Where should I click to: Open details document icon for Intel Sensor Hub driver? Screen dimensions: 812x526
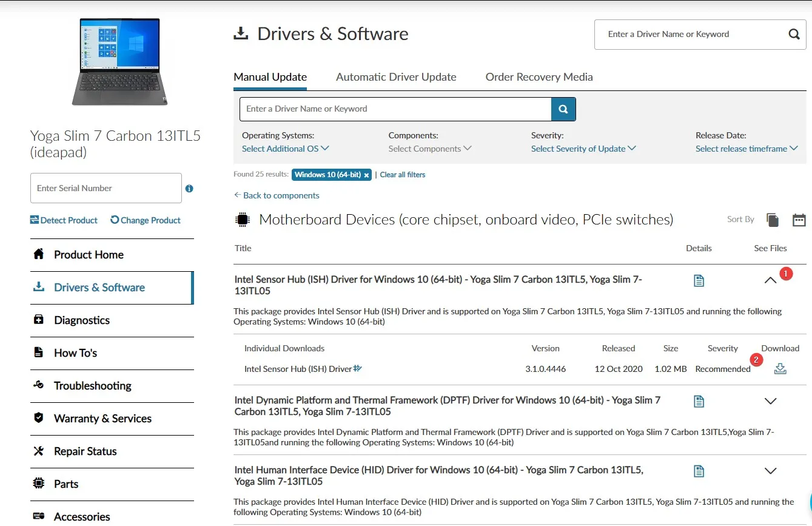(x=699, y=280)
